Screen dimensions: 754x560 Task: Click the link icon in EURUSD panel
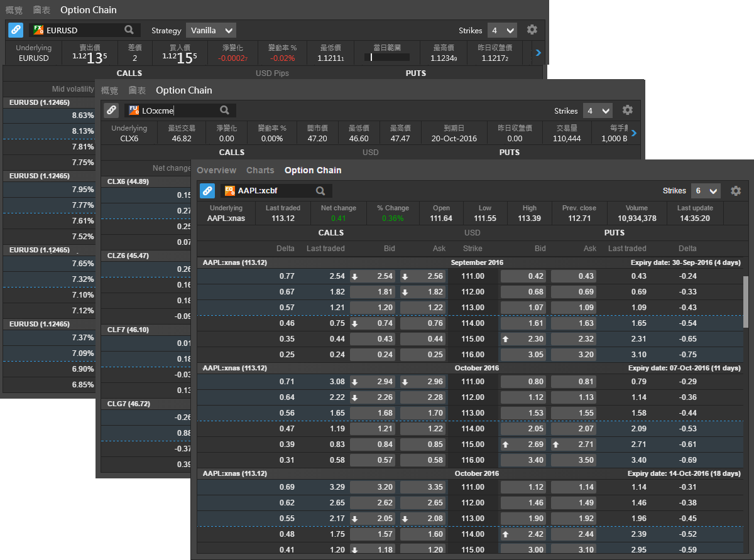(16, 30)
